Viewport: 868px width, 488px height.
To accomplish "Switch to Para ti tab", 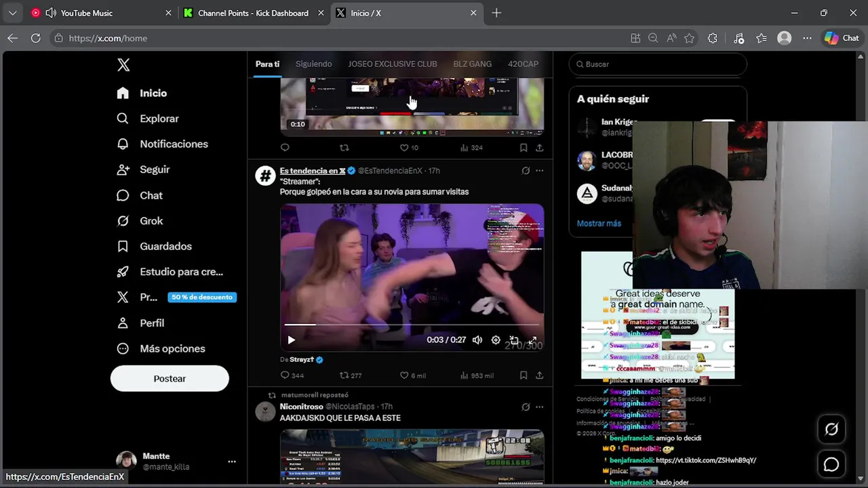I will 267,64.
